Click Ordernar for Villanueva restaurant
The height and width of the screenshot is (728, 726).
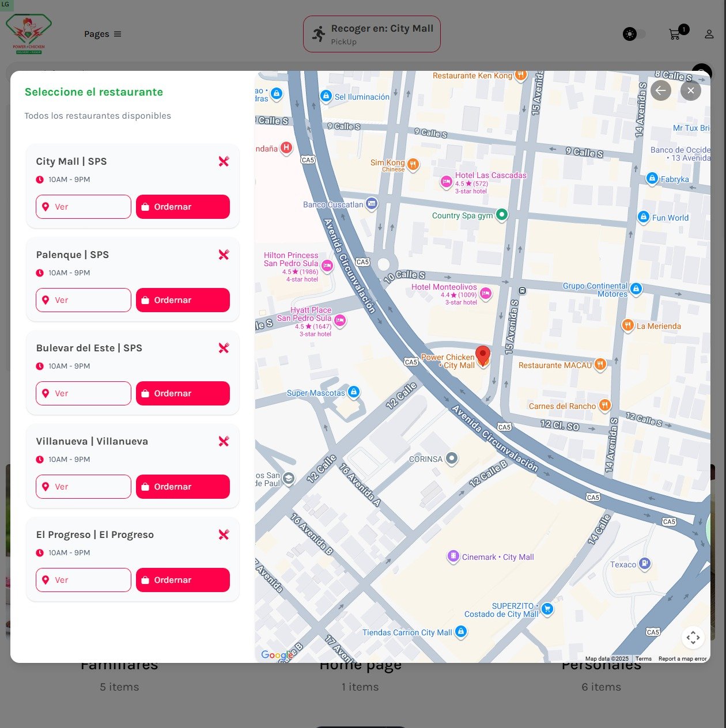click(x=183, y=487)
